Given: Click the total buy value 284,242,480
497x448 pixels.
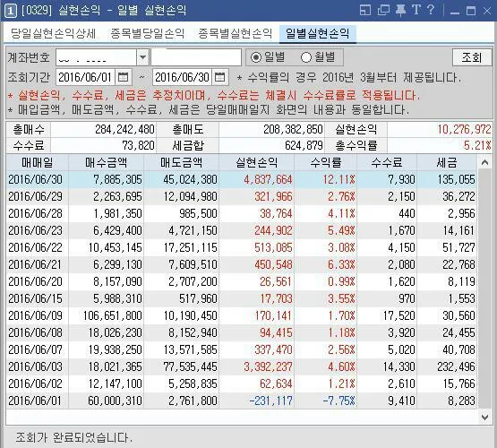Looking at the screenshot, I should 124,129.
